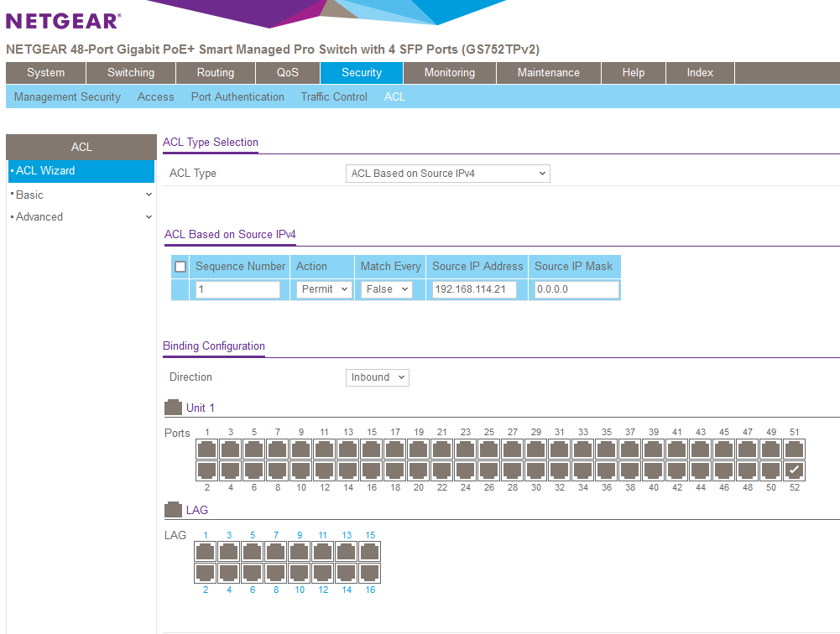Viewport: 840px width, 634px height.
Task: Click the Unit 1 label link
Action: tap(201, 408)
